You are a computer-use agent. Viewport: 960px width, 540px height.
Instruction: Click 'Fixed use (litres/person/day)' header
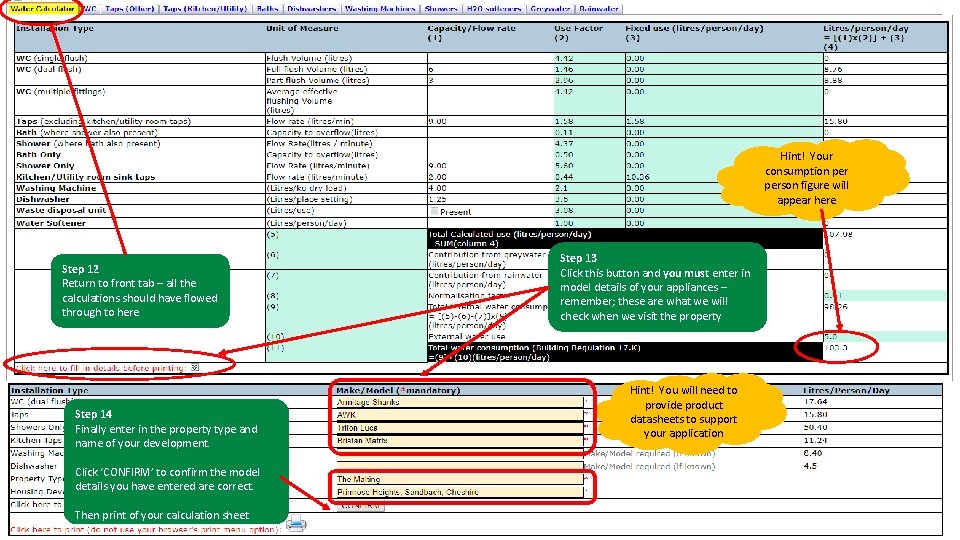pyautogui.click(x=694, y=28)
